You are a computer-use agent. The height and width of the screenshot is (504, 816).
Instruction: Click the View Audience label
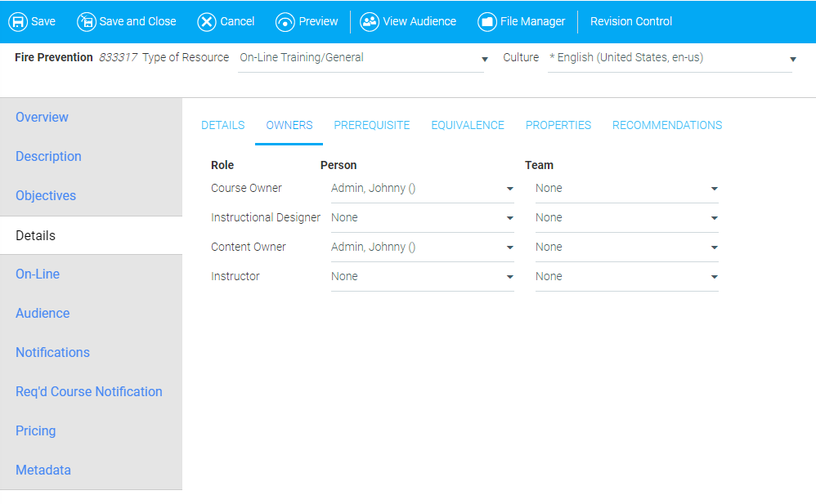point(419,21)
